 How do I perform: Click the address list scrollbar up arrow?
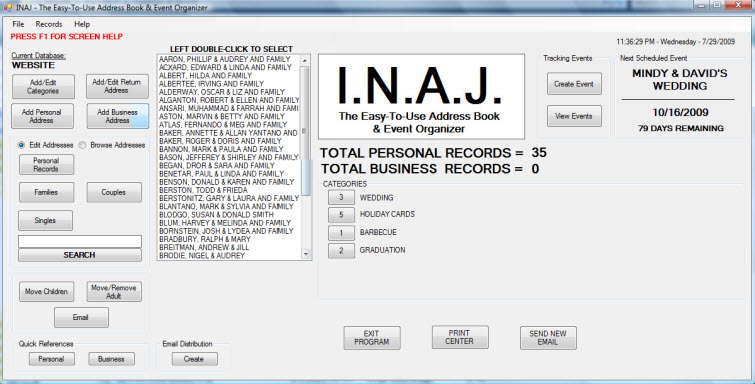coord(305,60)
